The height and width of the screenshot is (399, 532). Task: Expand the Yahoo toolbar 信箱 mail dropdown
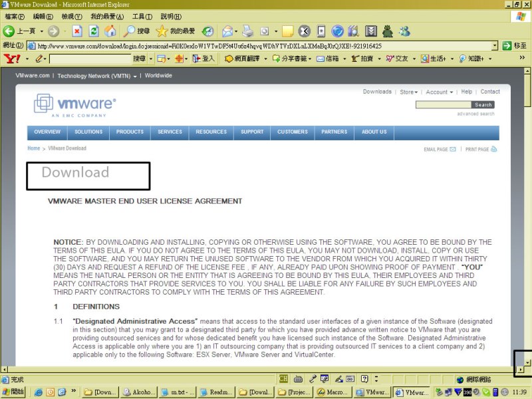point(344,59)
